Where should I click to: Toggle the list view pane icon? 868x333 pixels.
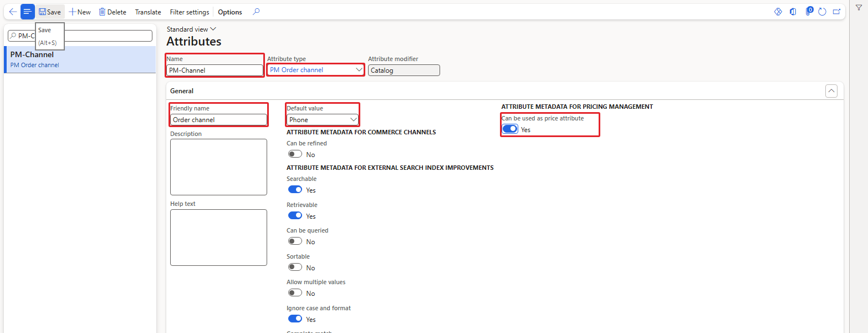tap(28, 12)
